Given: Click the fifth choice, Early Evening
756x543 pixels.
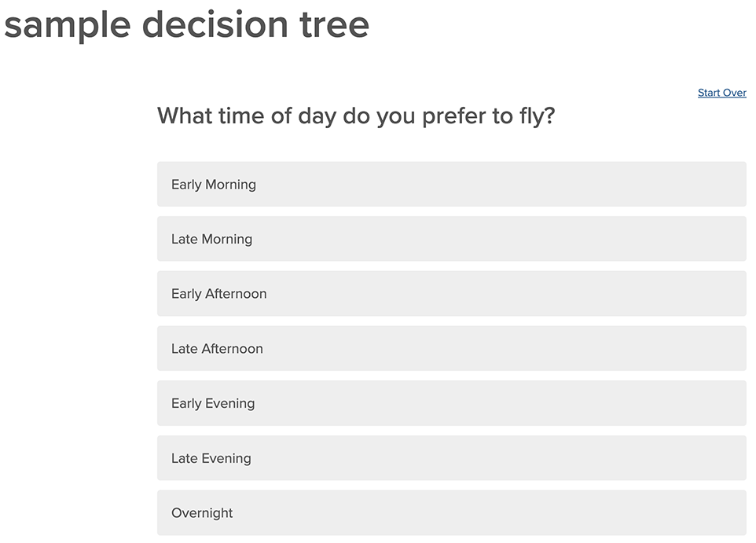Looking at the screenshot, I should [452, 403].
